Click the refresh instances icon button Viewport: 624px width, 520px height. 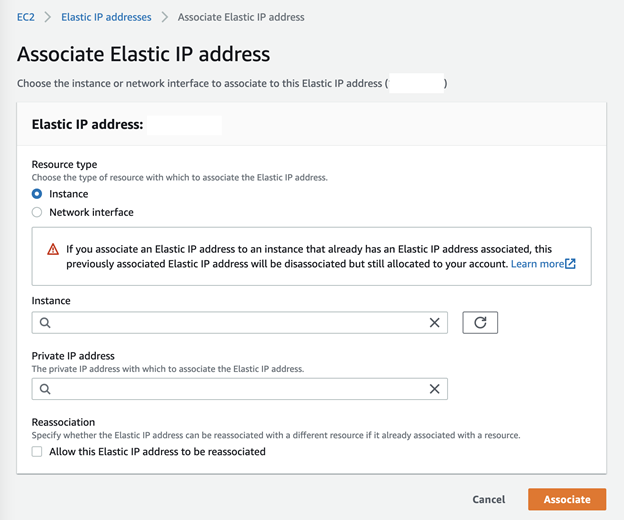click(480, 323)
